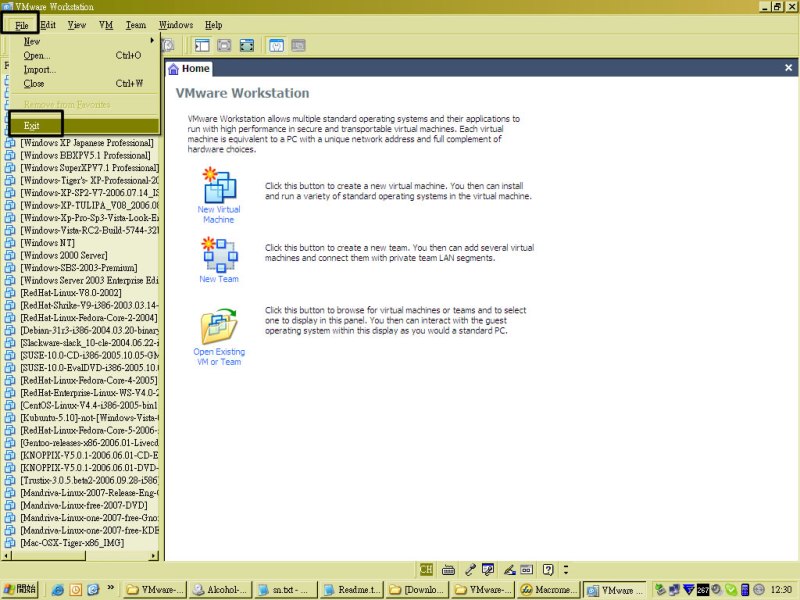Switch to Downlo folder taskbar button
The height and width of the screenshot is (600, 800).
pyautogui.click(x=417, y=590)
